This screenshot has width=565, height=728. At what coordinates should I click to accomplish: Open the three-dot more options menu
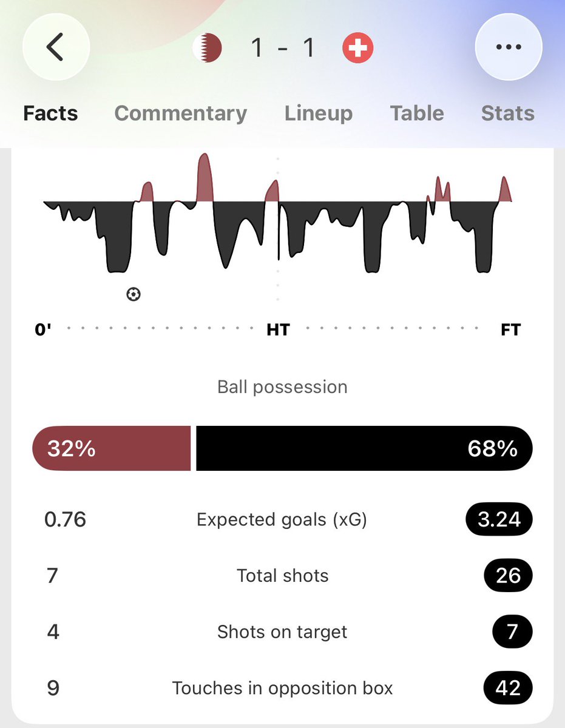coord(509,47)
